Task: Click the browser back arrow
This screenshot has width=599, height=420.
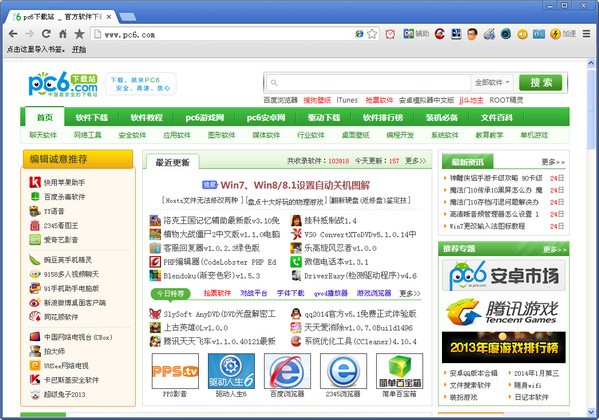Action: pyautogui.click(x=13, y=34)
